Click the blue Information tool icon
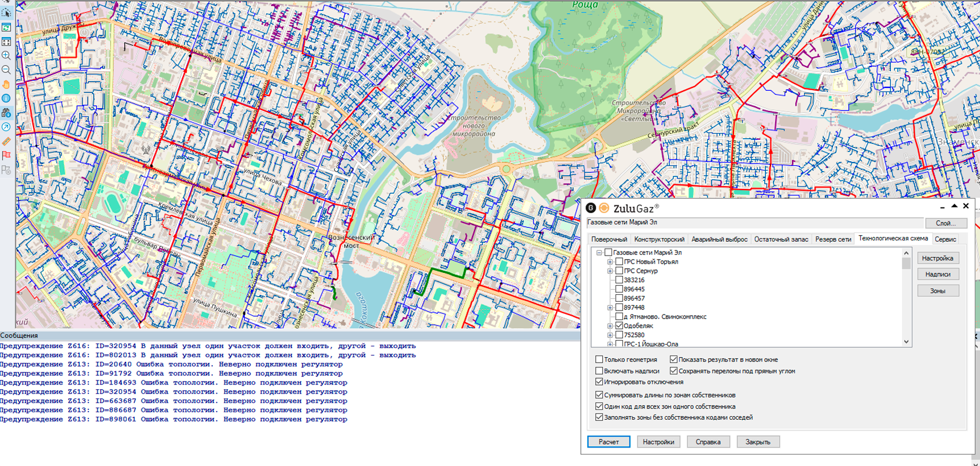980x466 pixels. point(6,98)
